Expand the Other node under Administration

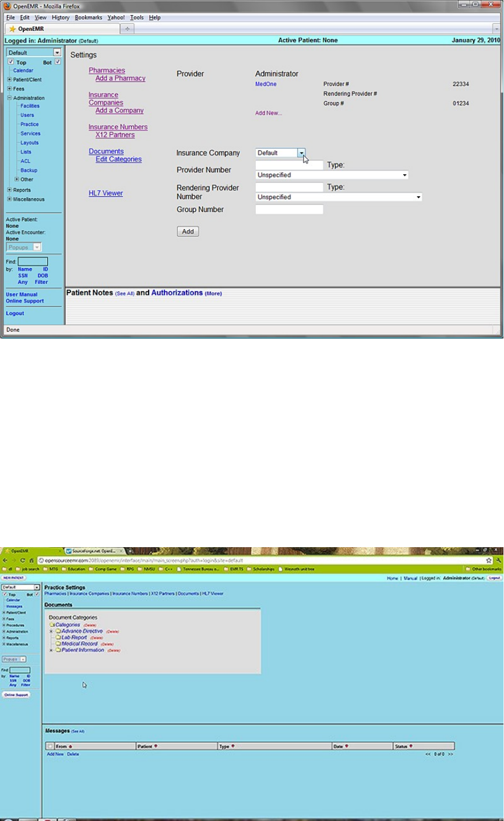point(17,179)
